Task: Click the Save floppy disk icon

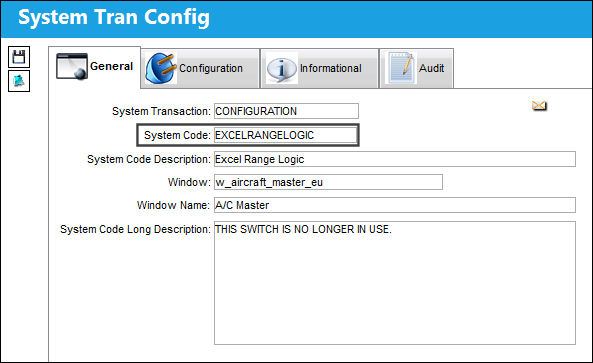Action: pyautogui.click(x=19, y=57)
